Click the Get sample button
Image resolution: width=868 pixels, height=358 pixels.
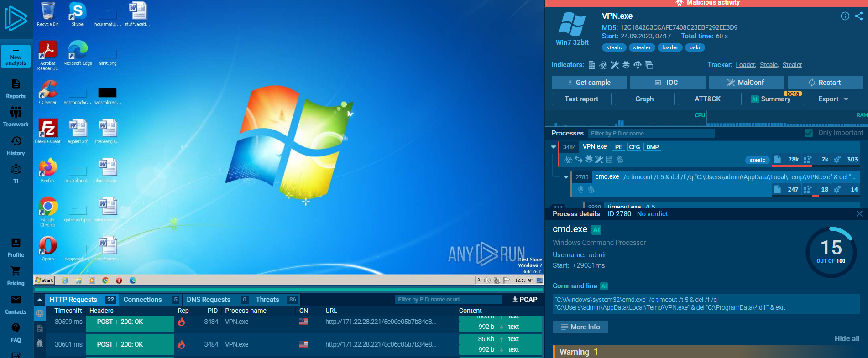tap(589, 83)
